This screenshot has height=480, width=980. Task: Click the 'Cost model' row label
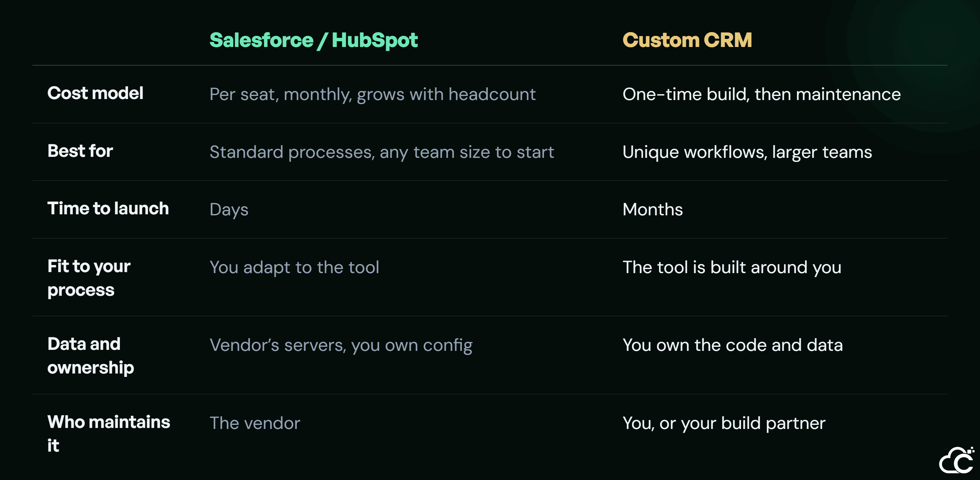click(x=95, y=93)
